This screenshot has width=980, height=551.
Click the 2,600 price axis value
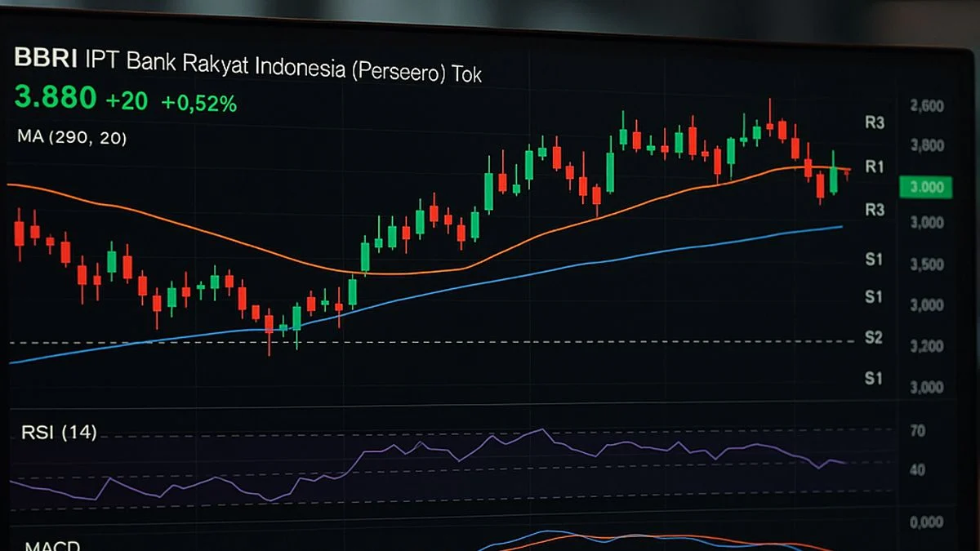[926, 105]
